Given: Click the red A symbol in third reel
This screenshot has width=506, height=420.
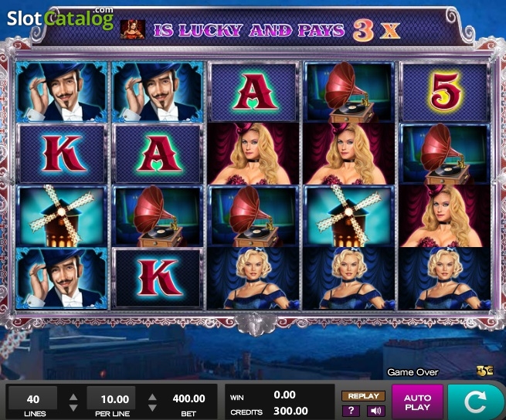Looking at the screenshot, I should pyautogui.click(x=253, y=92).
